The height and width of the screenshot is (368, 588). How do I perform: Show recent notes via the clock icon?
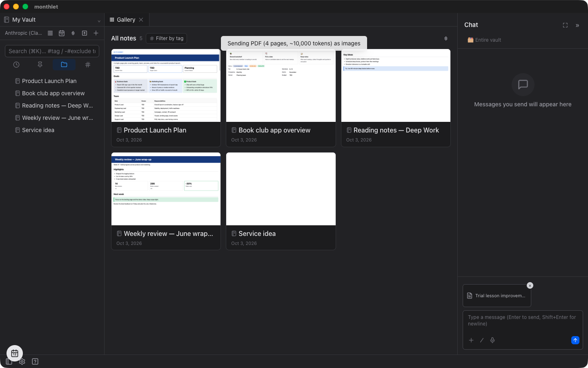point(16,65)
